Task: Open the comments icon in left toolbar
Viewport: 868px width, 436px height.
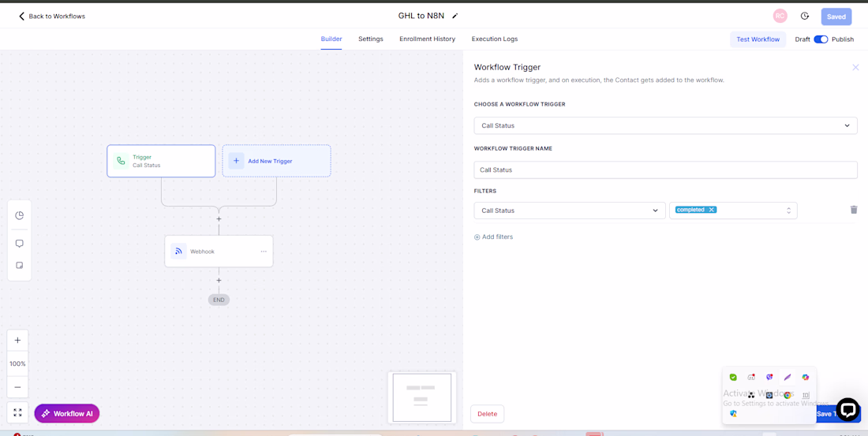Action: pos(20,244)
